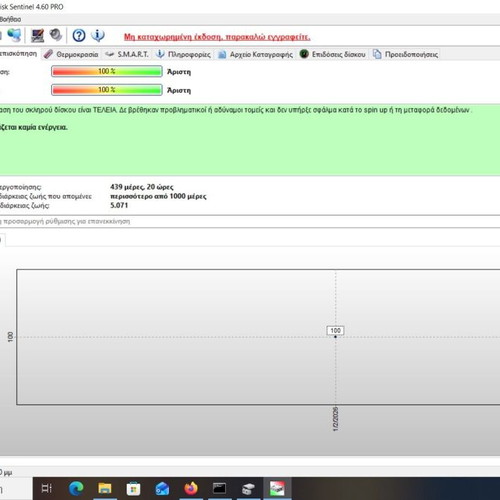This screenshot has height=500, width=500.
Task: Click the top Άριστη rating text
Action: coord(179,72)
